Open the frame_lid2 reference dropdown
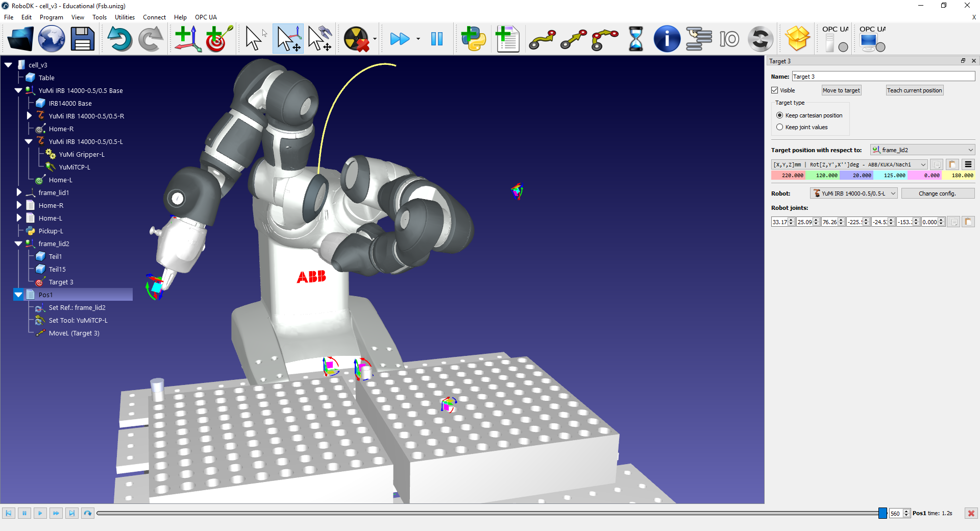This screenshot has height=531, width=980. point(922,150)
